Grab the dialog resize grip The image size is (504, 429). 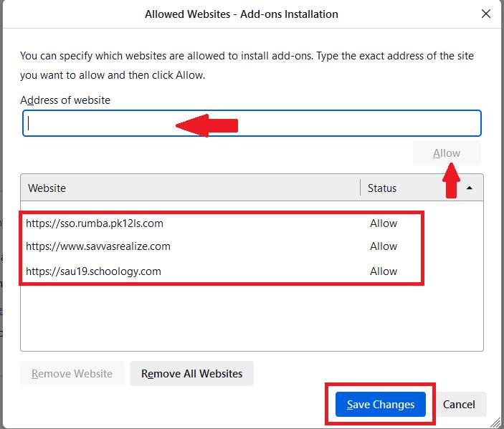[496, 422]
